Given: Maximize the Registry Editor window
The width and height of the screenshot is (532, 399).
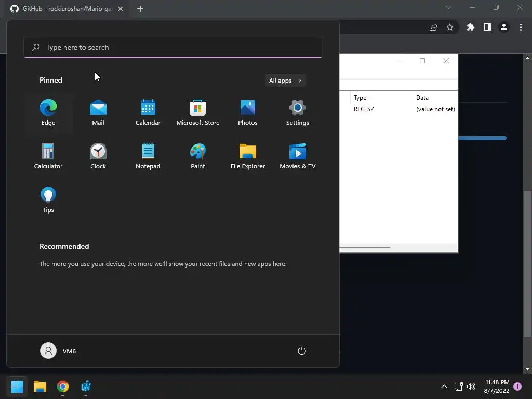Looking at the screenshot, I should tap(422, 61).
